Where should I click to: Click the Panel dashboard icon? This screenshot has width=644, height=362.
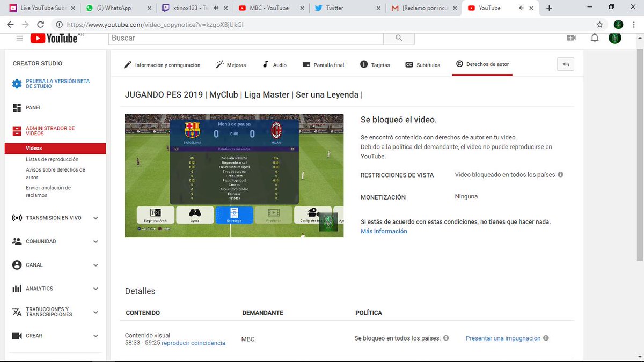[x=17, y=108]
